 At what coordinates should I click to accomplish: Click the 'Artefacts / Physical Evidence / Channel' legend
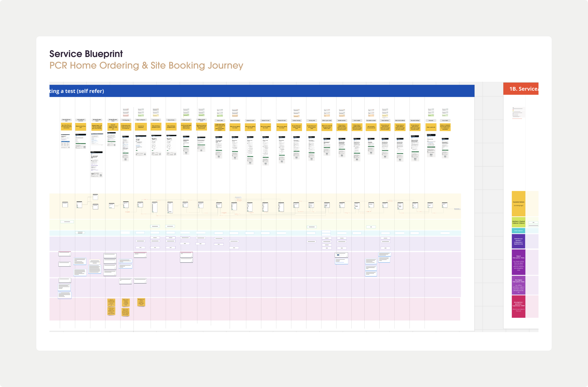coord(518,222)
